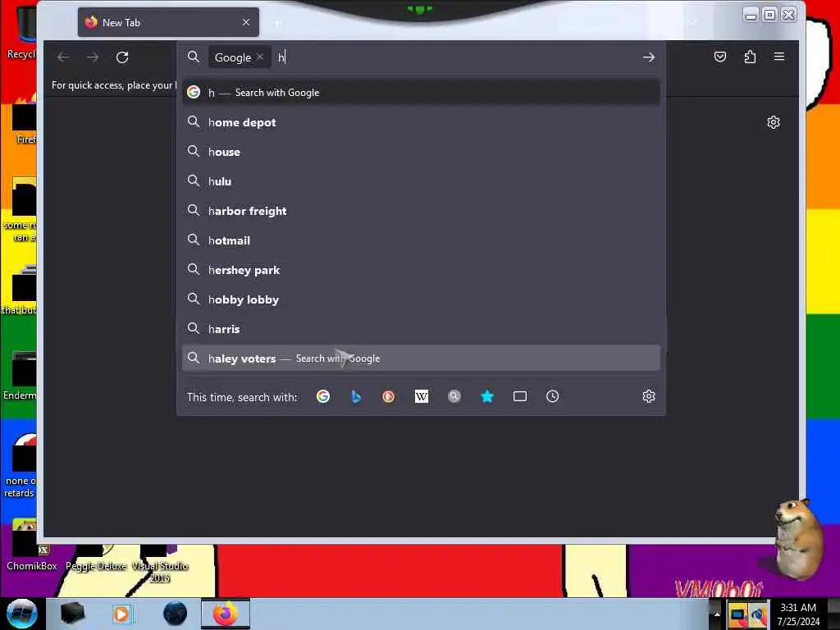
Task: Open the media player taskbar icon
Action: tap(121, 614)
